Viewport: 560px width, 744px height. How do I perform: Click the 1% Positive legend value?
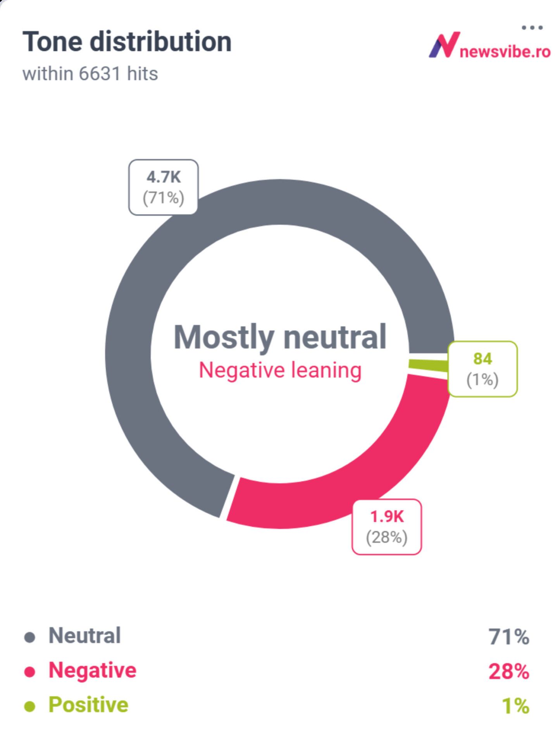[515, 706]
